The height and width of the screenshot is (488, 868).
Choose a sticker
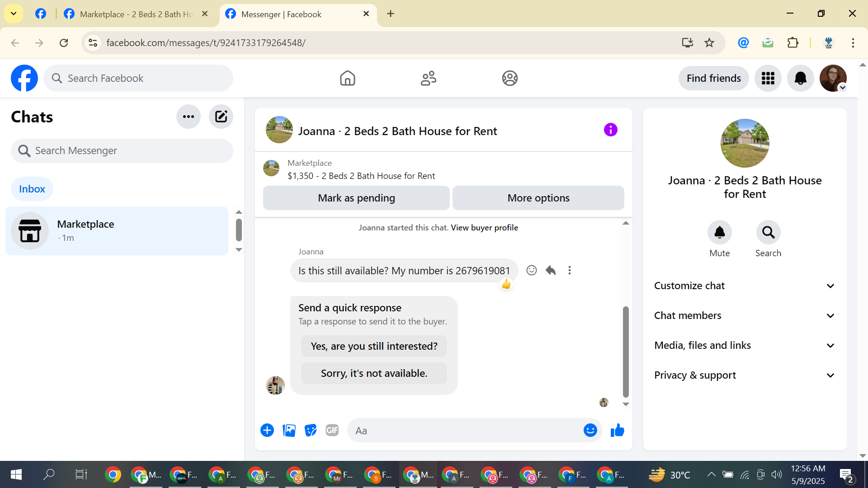click(x=311, y=430)
